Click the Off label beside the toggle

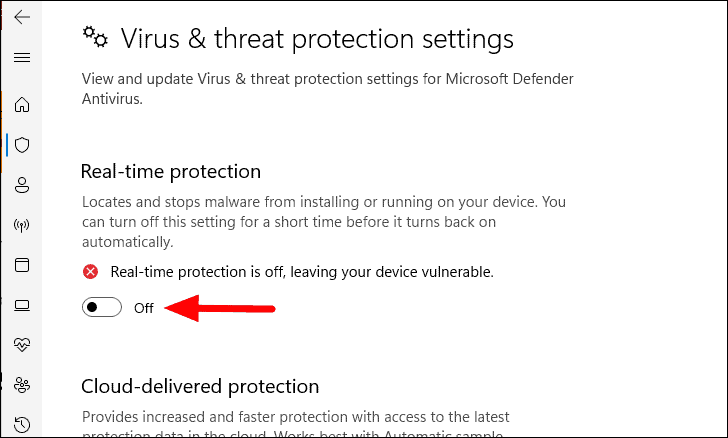click(143, 308)
